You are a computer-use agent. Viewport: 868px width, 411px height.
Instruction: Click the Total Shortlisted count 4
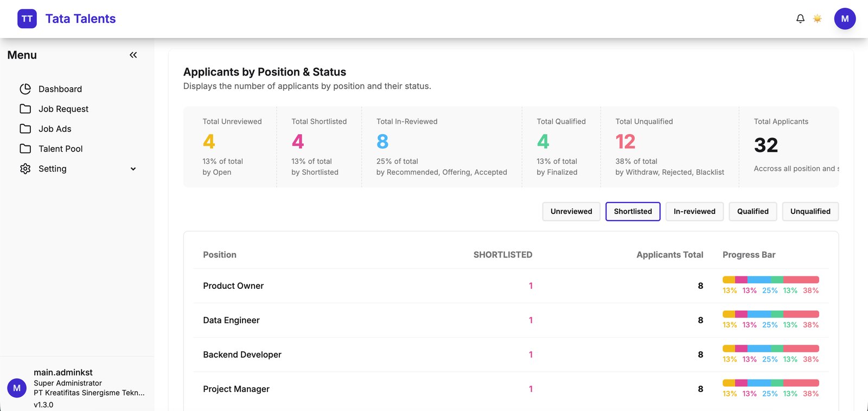(298, 141)
